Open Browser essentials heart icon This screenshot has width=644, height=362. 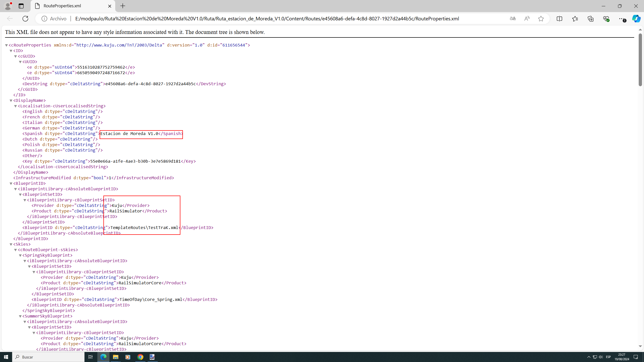(606, 19)
